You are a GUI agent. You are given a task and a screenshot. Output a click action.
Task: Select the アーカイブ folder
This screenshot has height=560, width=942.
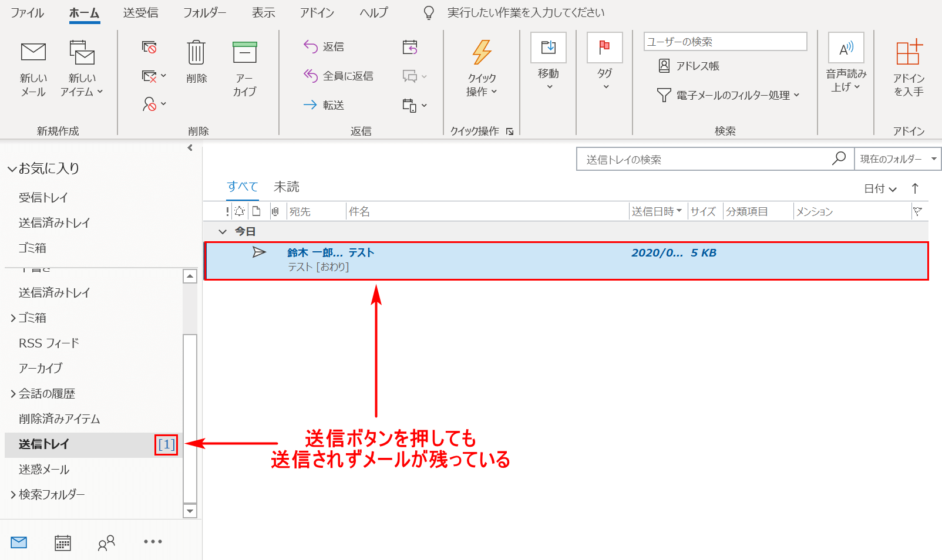pos(41,368)
